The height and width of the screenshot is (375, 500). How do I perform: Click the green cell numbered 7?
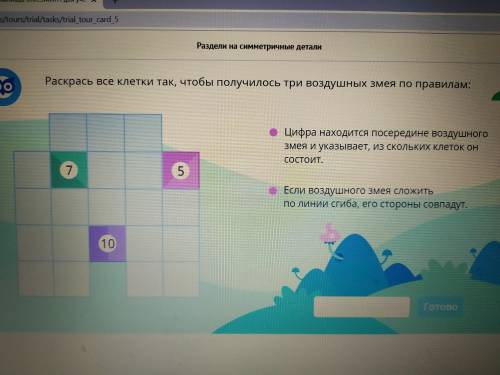69,170
